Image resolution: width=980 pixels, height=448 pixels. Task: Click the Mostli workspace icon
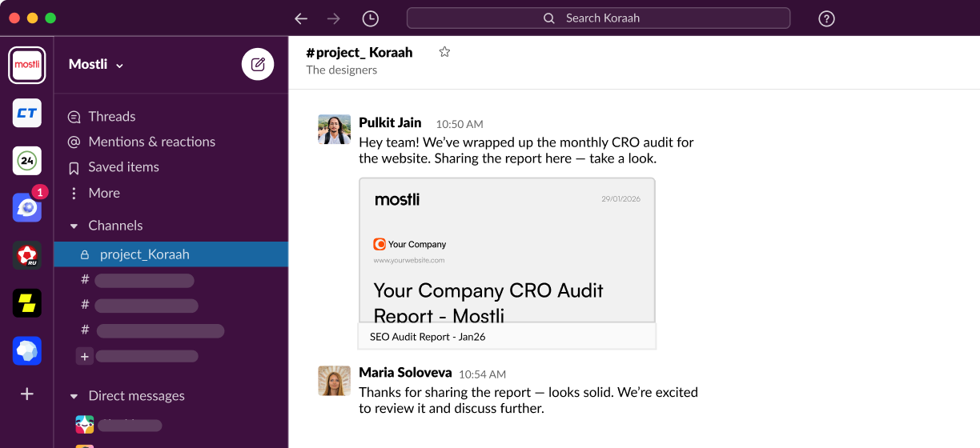[27, 65]
